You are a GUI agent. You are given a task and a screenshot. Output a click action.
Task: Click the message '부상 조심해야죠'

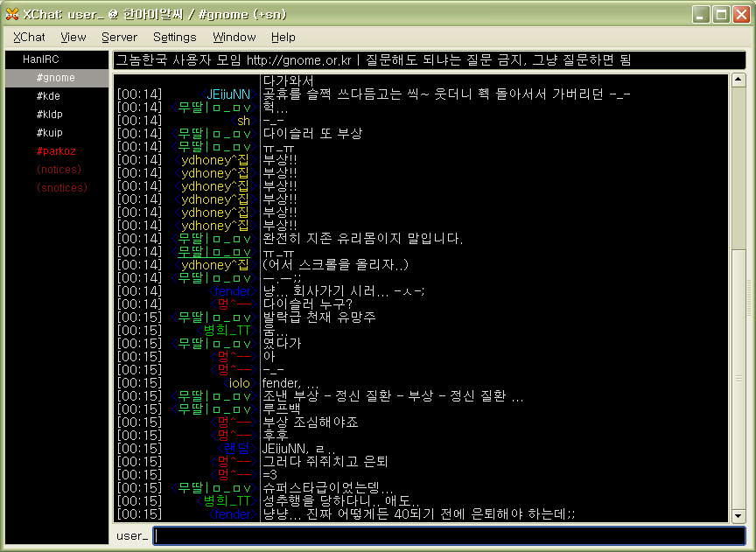coord(311,423)
